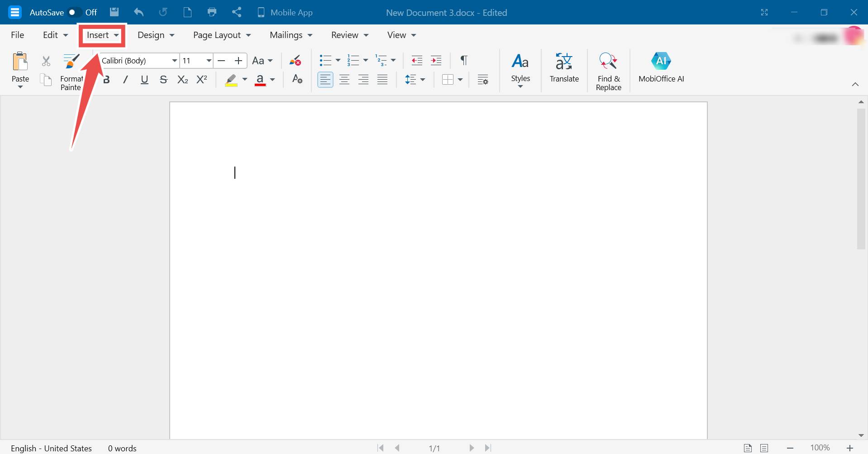Screen dimensions: 868x454
Task: Open the Edit menu
Action: 55,35
